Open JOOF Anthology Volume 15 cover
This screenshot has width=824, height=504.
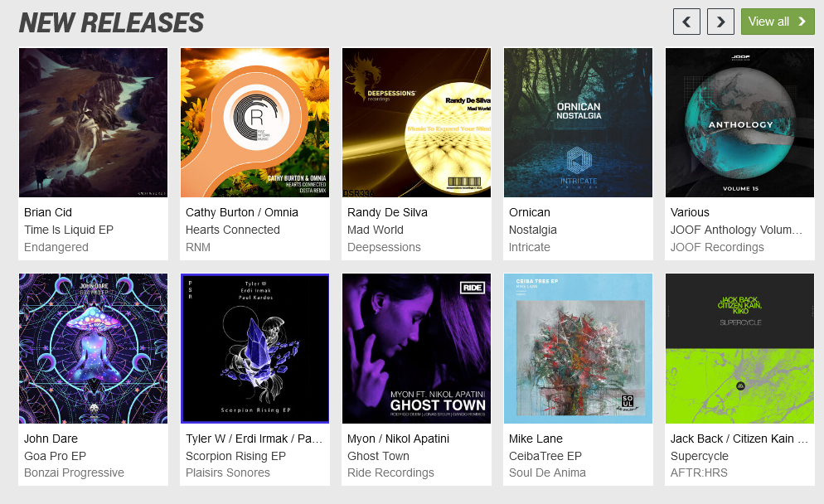pos(739,123)
